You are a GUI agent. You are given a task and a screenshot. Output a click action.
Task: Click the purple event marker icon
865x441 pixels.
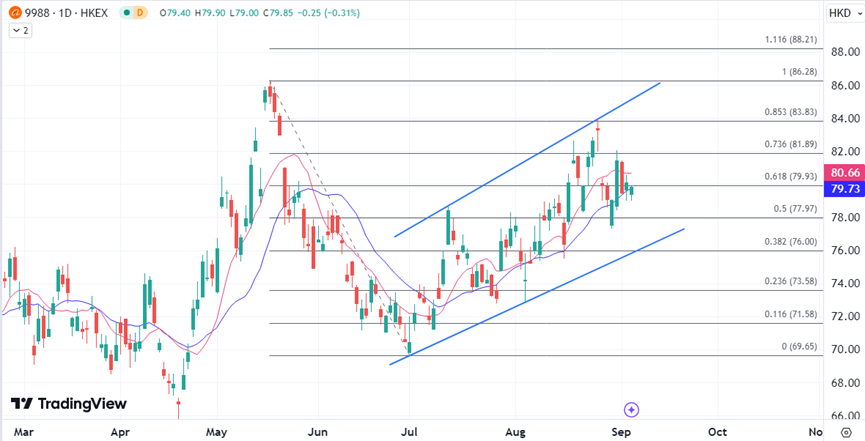[631, 409]
